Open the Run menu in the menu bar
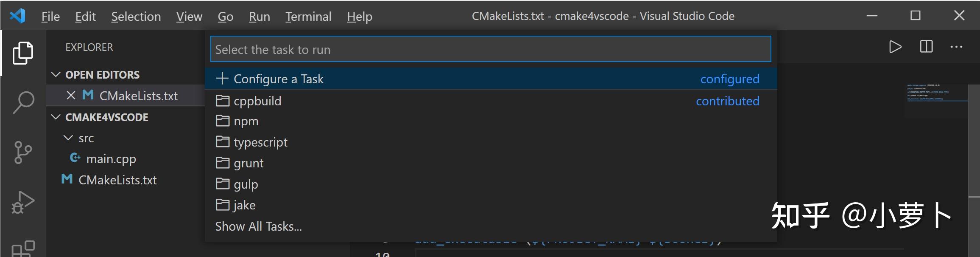The height and width of the screenshot is (257, 980). (x=259, y=16)
